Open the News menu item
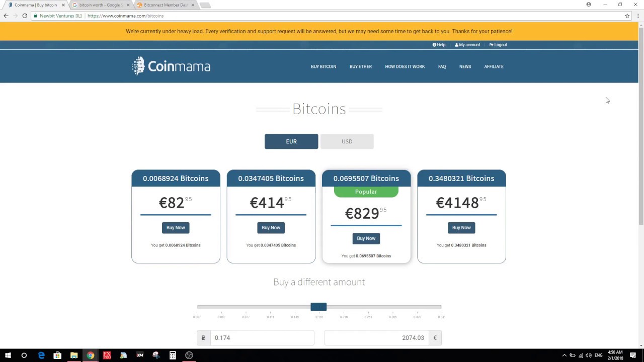 pos(465,66)
